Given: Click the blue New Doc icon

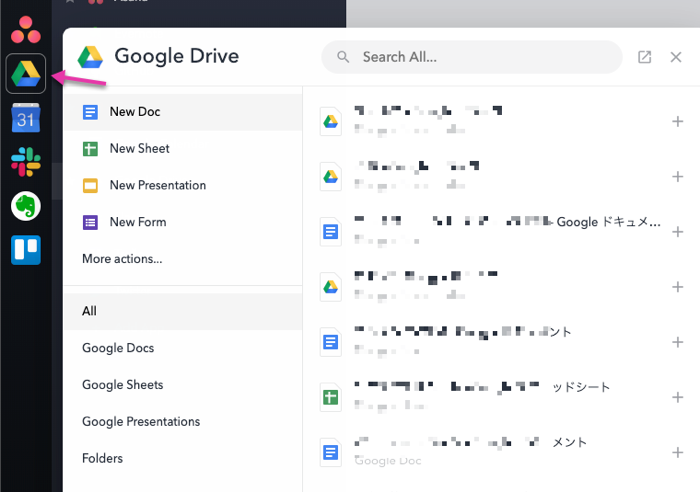Looking at the screenshot, I should [90, 112].
